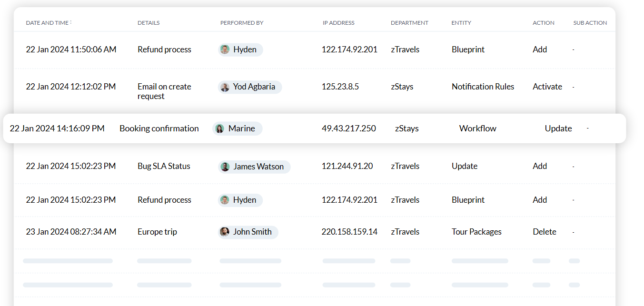The height and width of the screenshot is (306, 644).
Task: Click the Bug SLA Status entry
Action: (164, 167)
